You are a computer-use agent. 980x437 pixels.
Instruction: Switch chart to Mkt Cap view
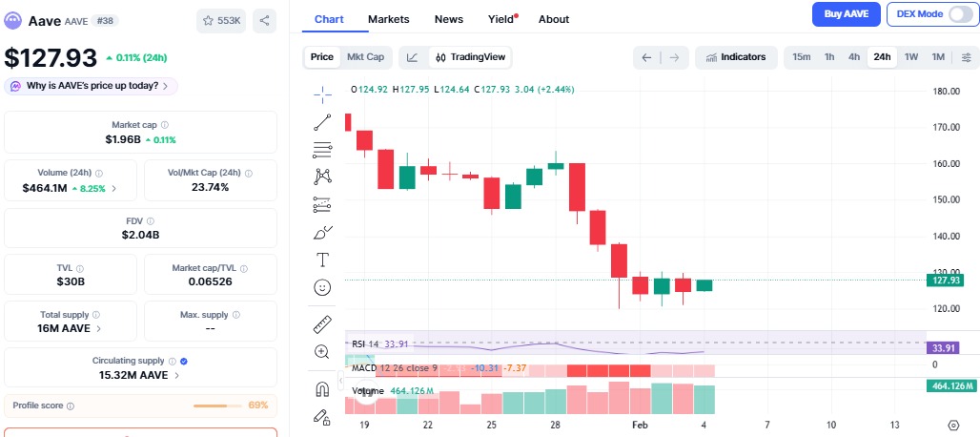point(365,57)
